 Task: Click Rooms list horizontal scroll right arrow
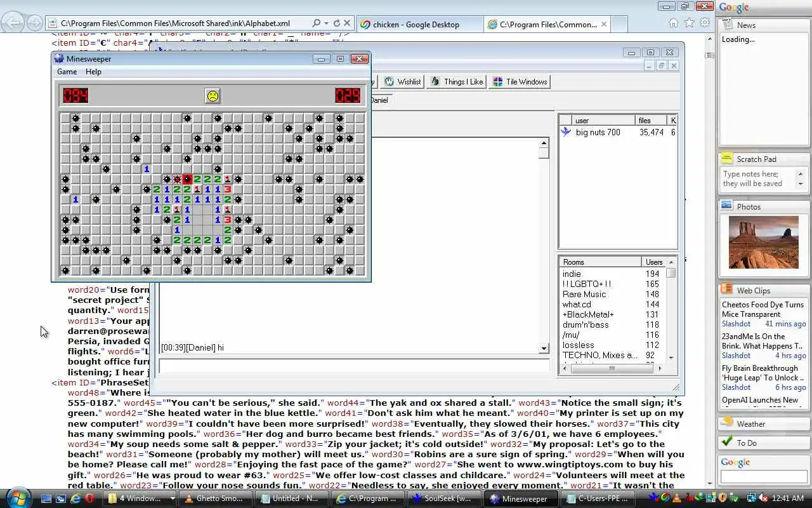point(660,368)
